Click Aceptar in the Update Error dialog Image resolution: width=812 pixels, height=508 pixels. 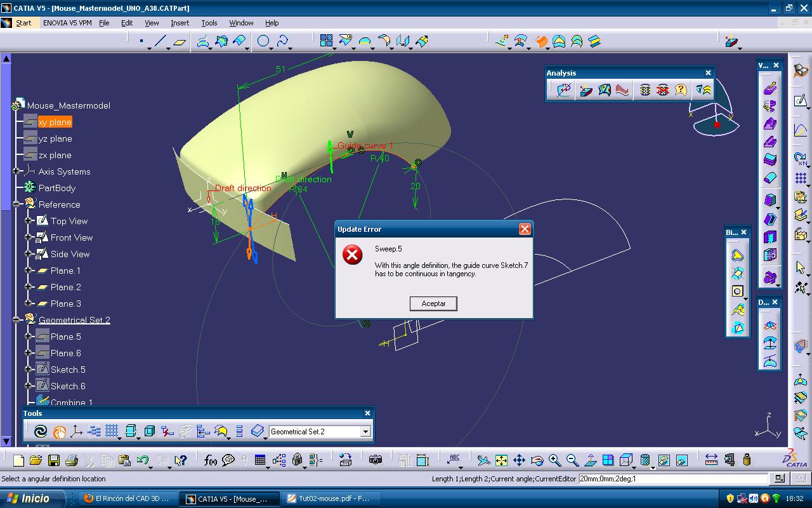pyautogui.click(x=433, y=304)
